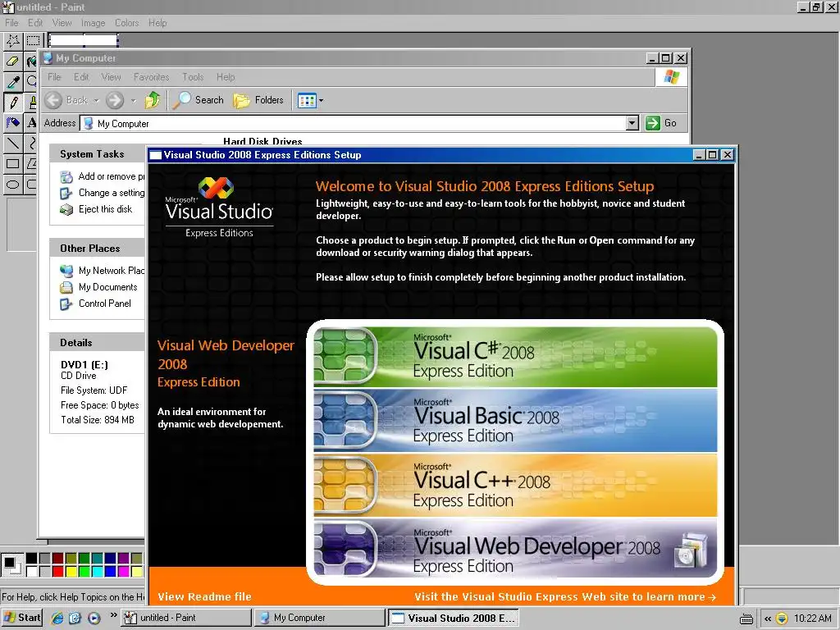Open the Tools menu in My Computer
Image resolution: width=840 pixels, height=630 pixels.
click(x=193, y=77)
